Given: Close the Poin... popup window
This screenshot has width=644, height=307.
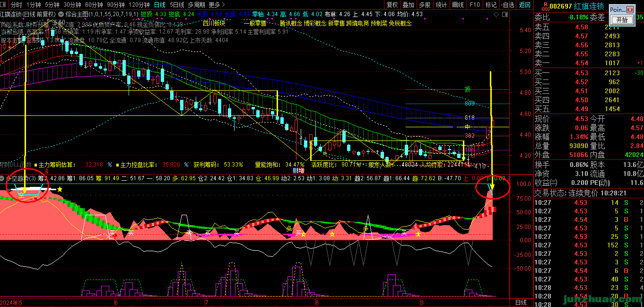Looking at the screenshot, I should pyautogui.click(x=629, y=9).
